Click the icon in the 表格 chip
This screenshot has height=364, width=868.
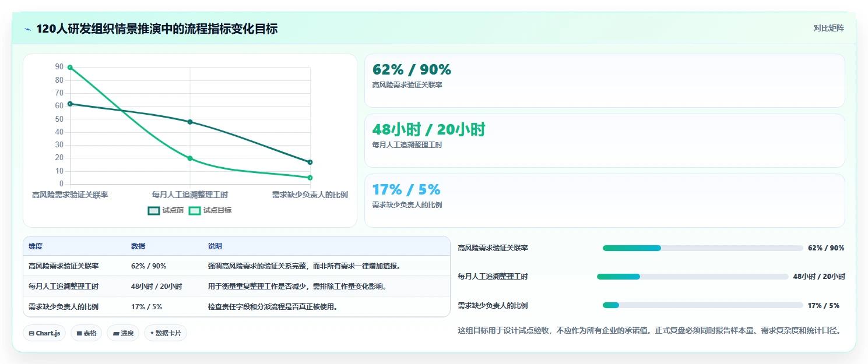pyautogui.click(x=79, y=334)
